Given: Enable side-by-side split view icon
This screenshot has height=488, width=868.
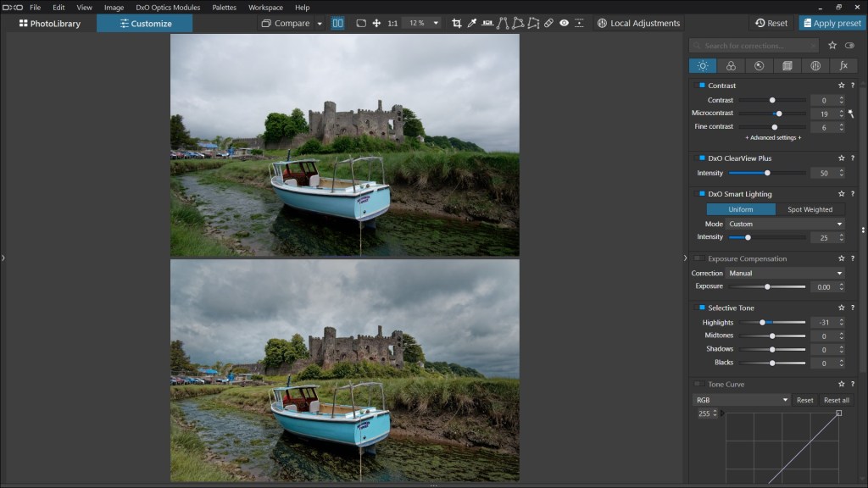Looking at the screenshot, I should (x=337, y=23).
